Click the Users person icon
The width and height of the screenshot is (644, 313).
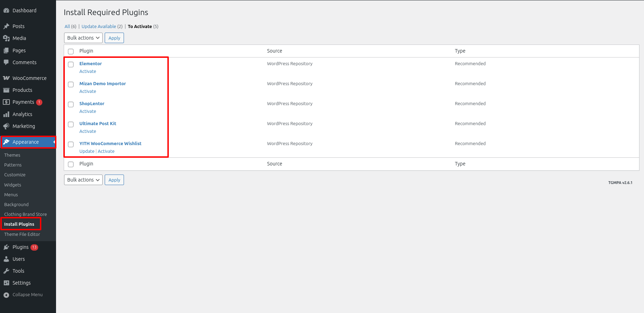6,259
